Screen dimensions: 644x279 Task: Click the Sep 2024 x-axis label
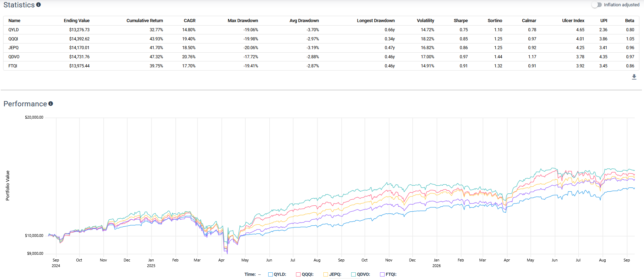(x=56, y=263)
